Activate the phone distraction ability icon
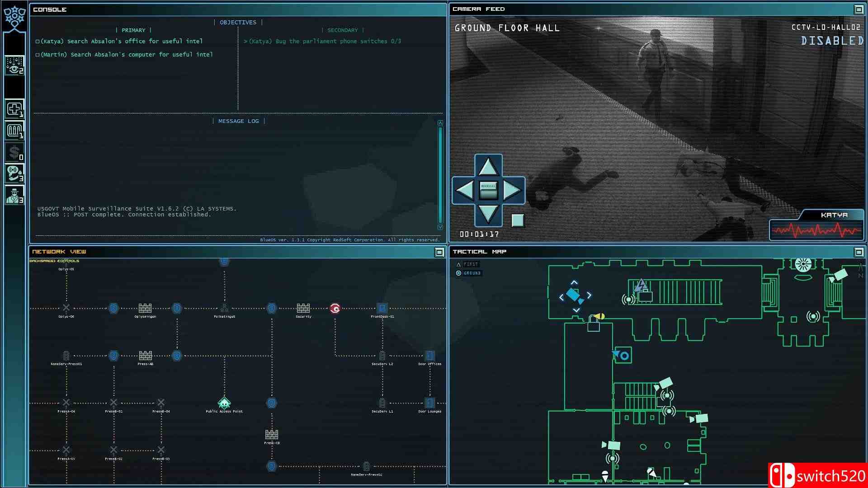The image size is (868, 488). coord(14,174)
